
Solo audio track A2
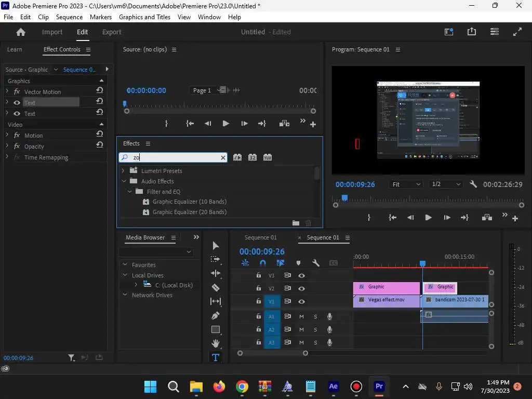click(x=315, y=329)
